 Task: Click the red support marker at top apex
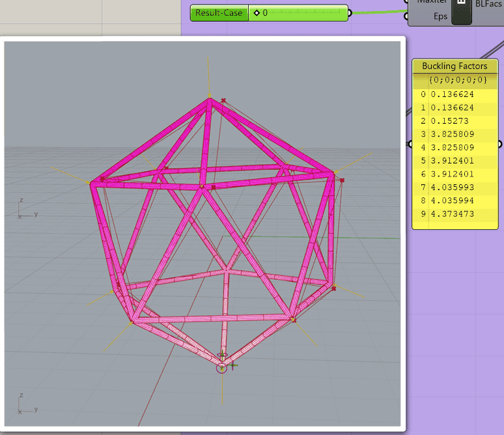pyautogui.click(x=223, y=100)
